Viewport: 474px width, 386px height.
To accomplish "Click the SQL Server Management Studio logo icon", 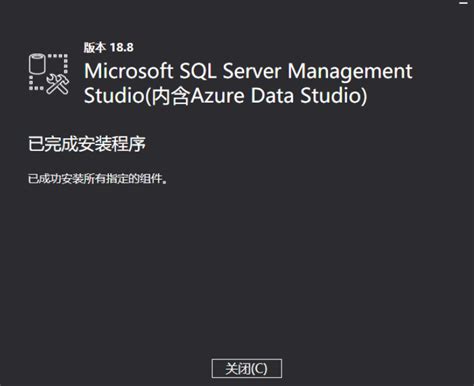I will point(49,74).
